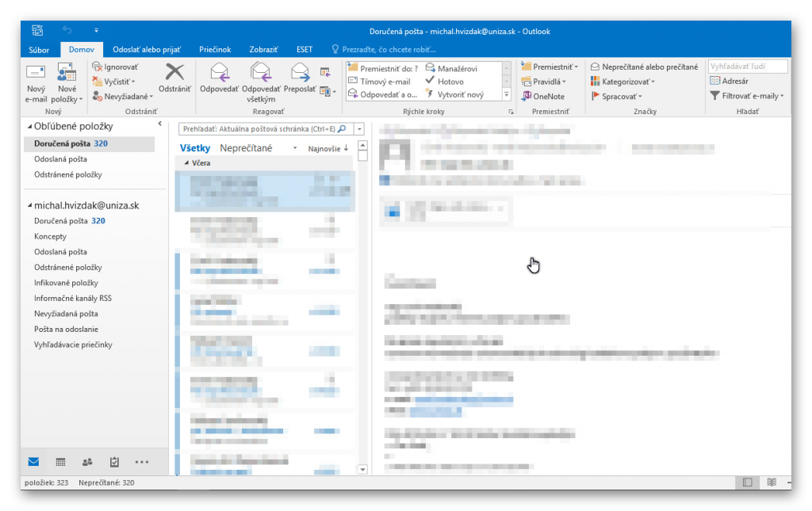Screen dimensions: 812x511
Task: Click the Prezraďte, čo chcete robiť box
Action: (x=384, y=50)
